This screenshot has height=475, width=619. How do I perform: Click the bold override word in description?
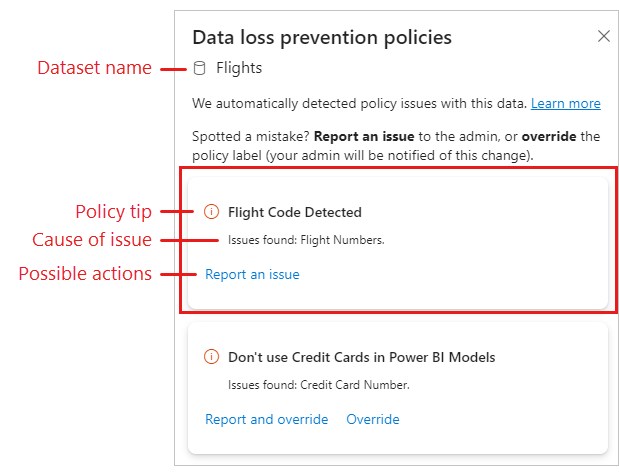tap(549, 136)
